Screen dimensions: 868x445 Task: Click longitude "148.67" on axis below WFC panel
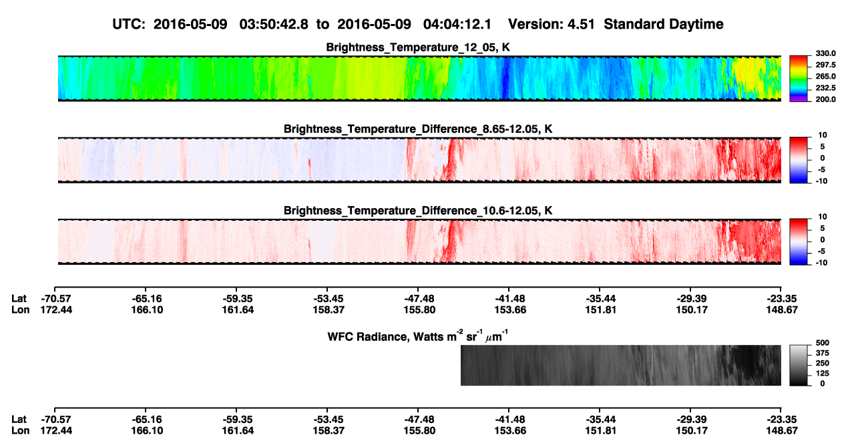pos(783,431)
